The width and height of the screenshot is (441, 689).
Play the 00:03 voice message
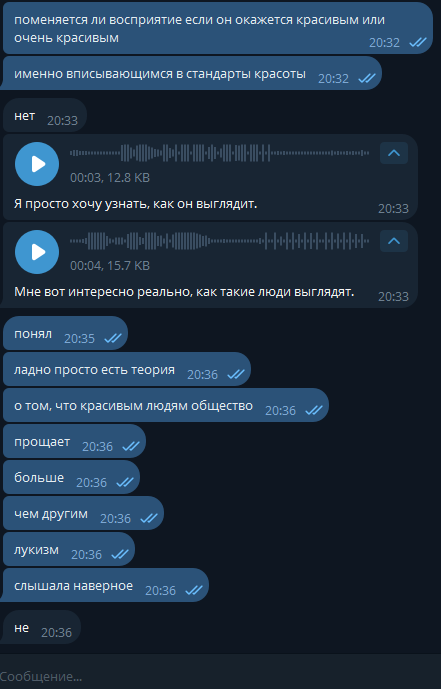37,164
